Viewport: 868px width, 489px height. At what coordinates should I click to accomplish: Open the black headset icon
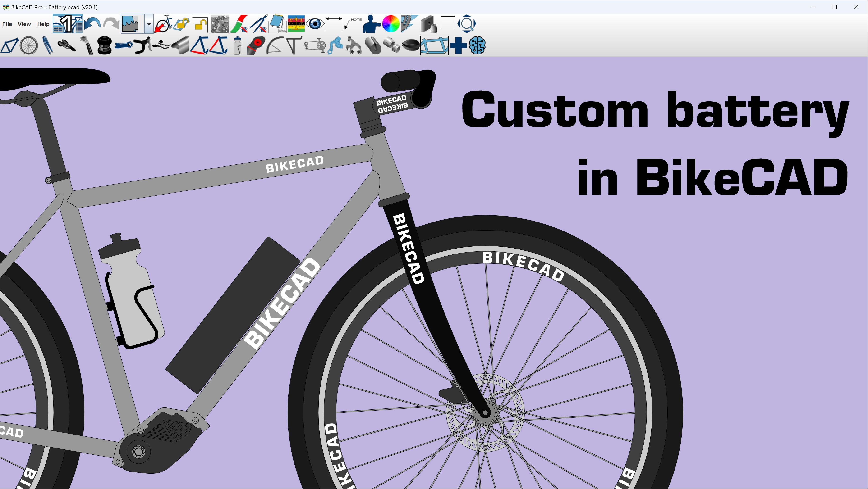click(x=105, y=45)
